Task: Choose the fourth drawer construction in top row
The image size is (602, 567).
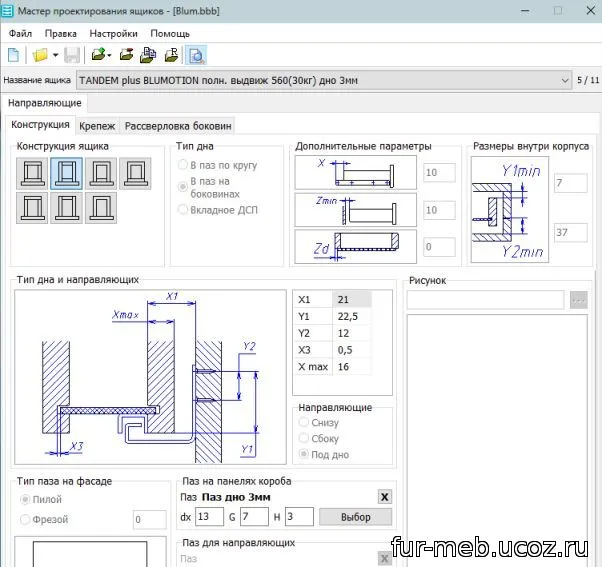Action: [135, 175]
